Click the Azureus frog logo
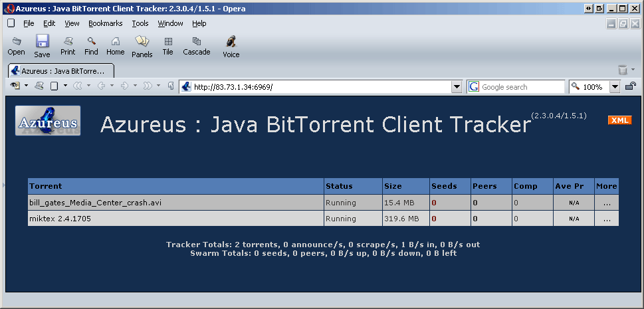Screen dimensions: 644x309 (x=48, y=120)
